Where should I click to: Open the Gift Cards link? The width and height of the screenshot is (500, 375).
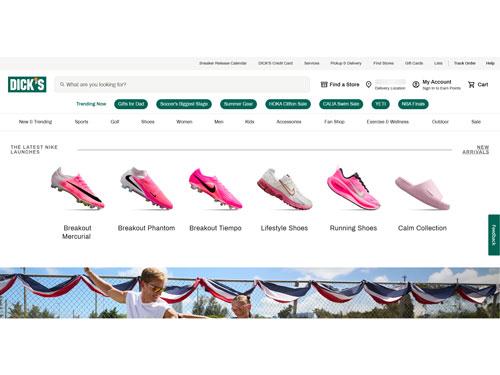(414, 63)
